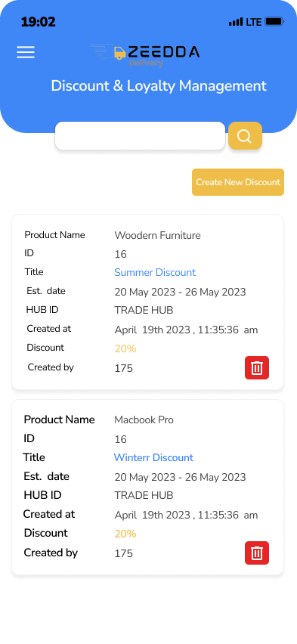Click the yellow search magnifier button
The width and height of the screenshot is (297, 644).
click(x=246, y=135)
